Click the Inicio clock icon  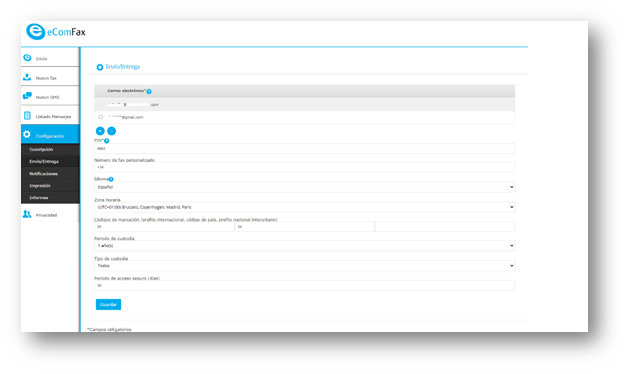coord(27,57)
